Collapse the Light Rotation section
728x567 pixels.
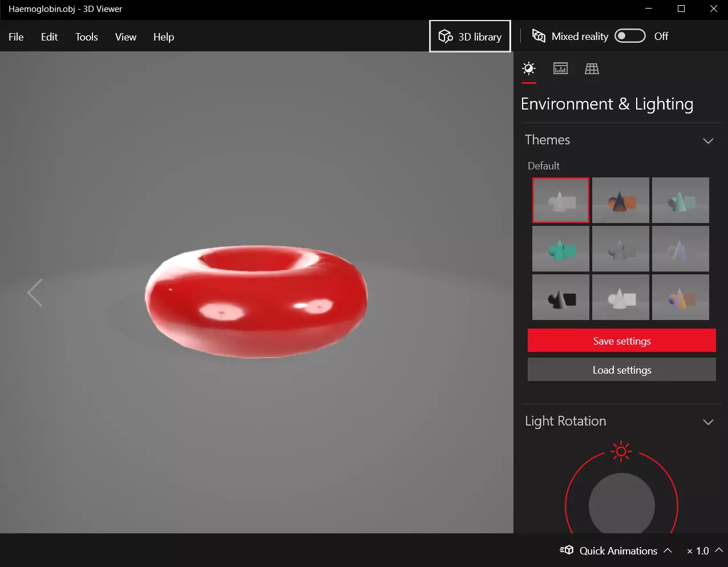coord(708,422)
